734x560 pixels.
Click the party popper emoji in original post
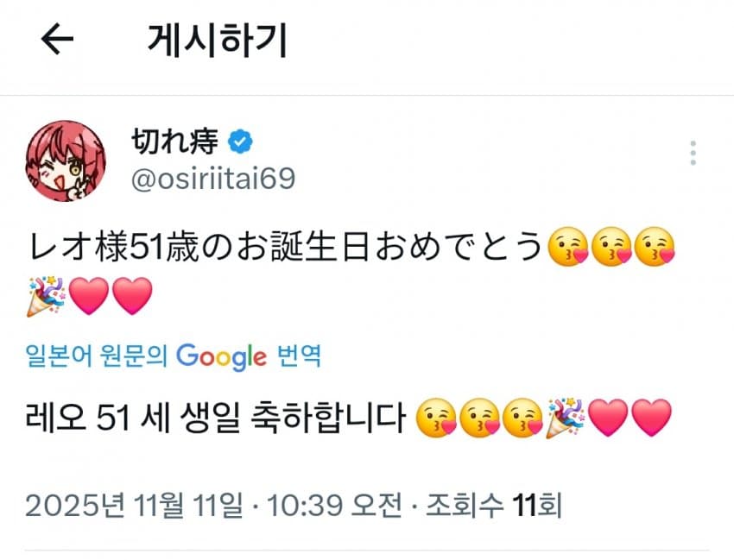47,298
